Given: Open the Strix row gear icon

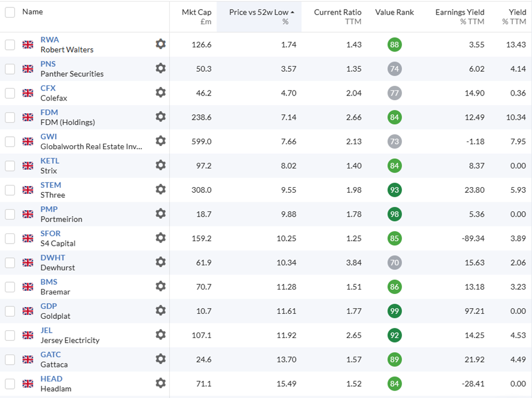Looking at the screenshot, I should click(x=161, y=166).
